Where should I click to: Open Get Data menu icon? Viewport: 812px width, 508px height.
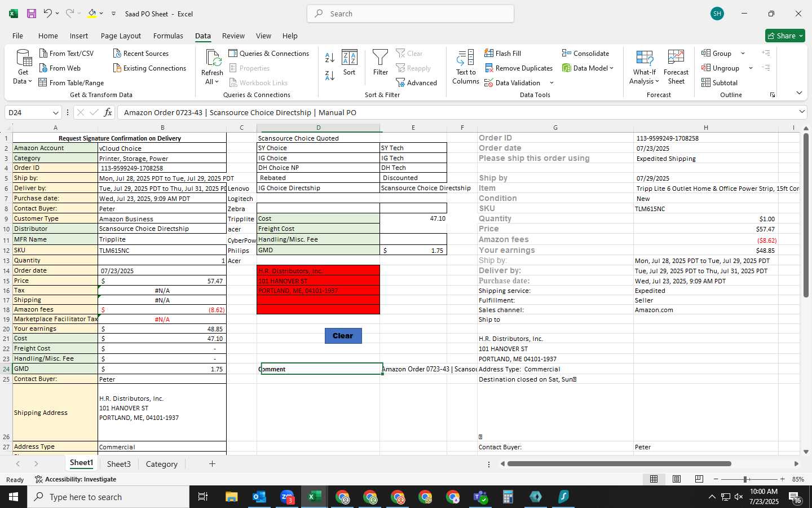pos(23,67)
